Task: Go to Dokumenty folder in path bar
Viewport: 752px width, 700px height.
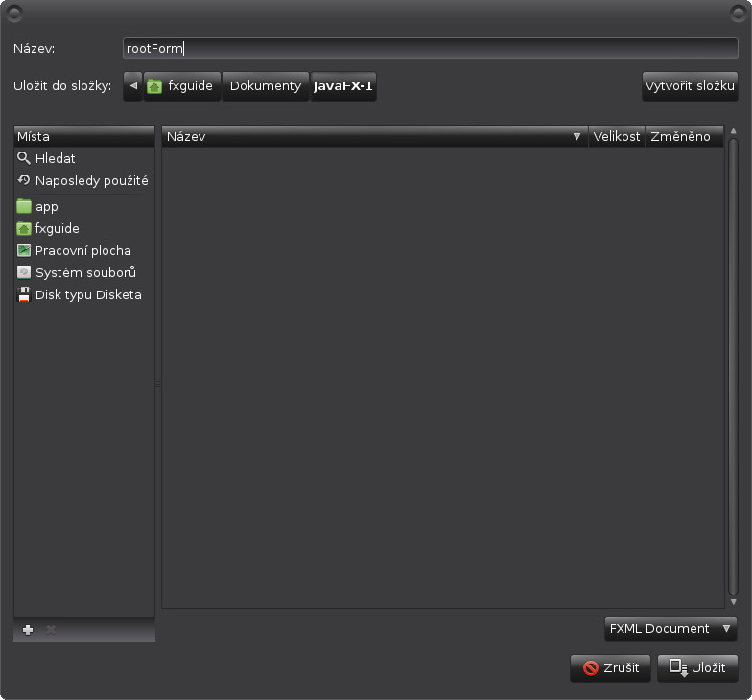Action: tap(265, 86)
